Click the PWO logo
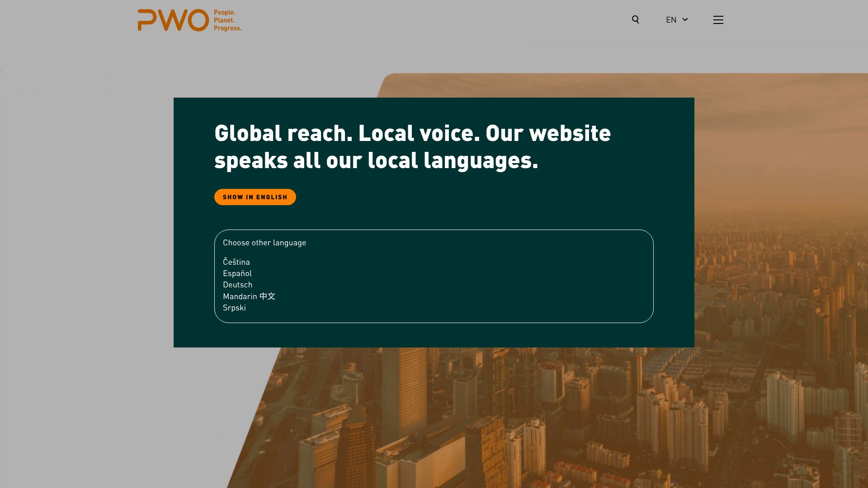This screenshot has height=488, width=868. [173, 20]
